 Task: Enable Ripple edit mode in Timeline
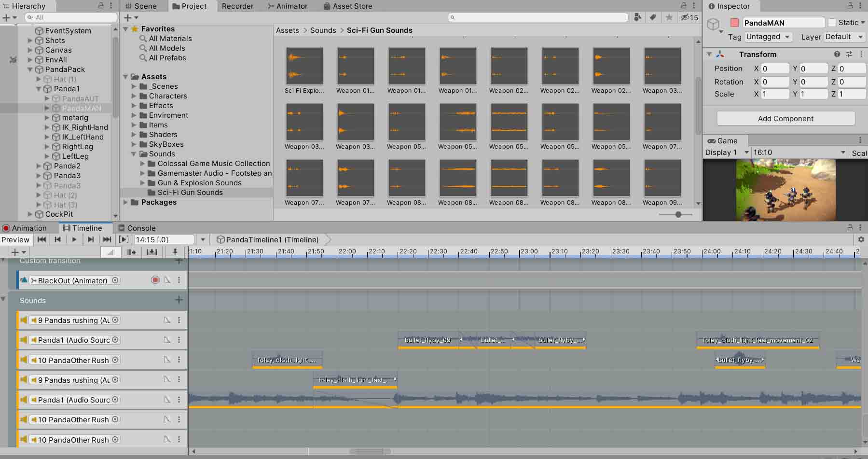pyautogui.click(x=131, y=252)
